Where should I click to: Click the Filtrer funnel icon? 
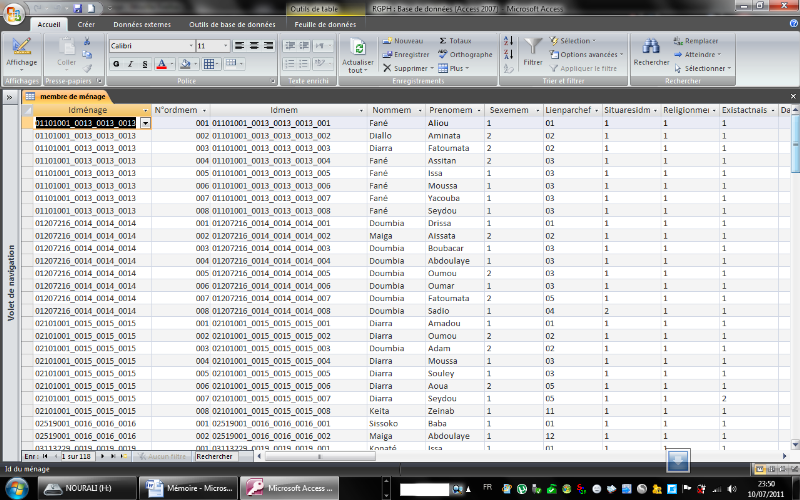[x=533, y=47]
